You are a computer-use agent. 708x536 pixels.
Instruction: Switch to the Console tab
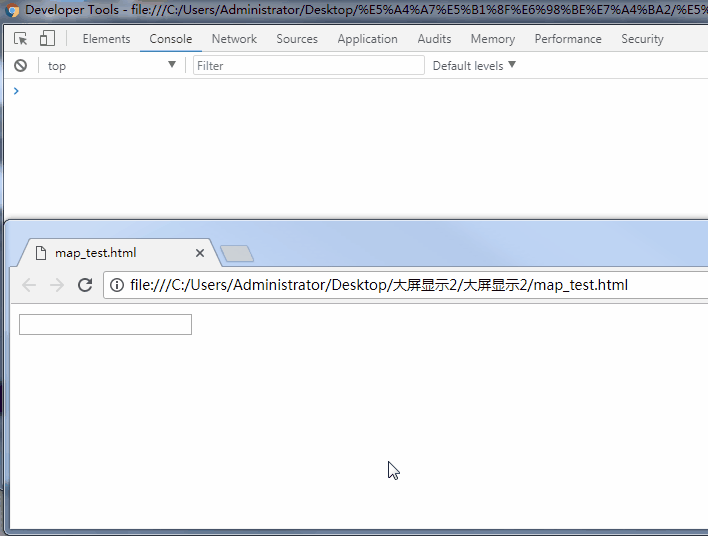tap(171, 39)
